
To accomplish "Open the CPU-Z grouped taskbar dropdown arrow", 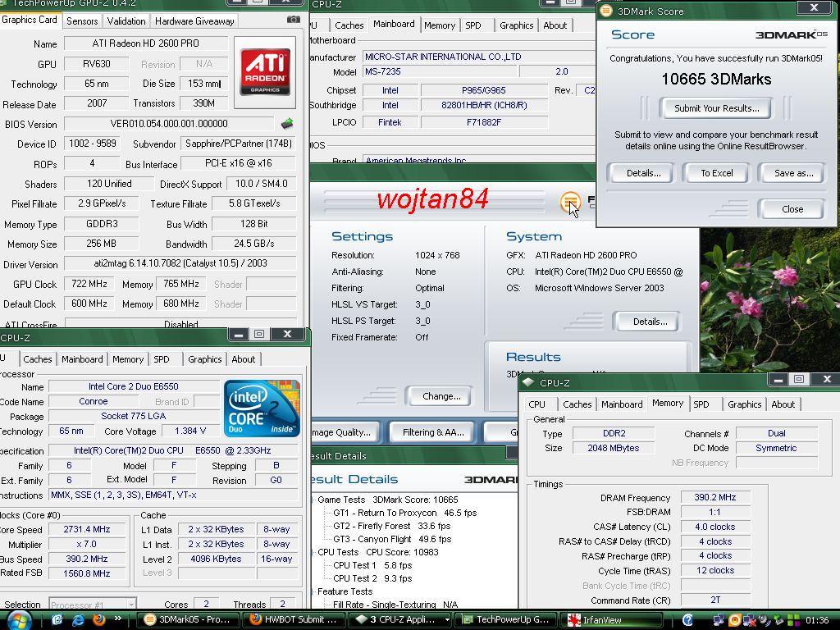I will coord(447,620).
